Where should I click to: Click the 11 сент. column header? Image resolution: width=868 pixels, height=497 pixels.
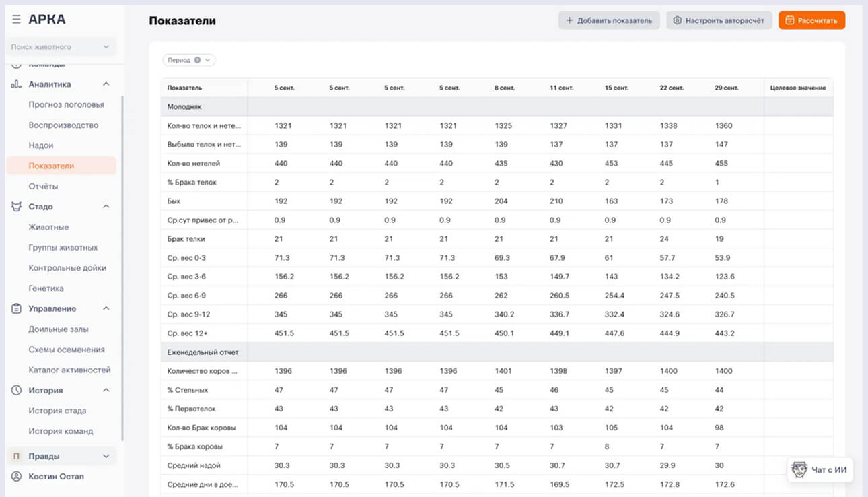tap(560, 88)
